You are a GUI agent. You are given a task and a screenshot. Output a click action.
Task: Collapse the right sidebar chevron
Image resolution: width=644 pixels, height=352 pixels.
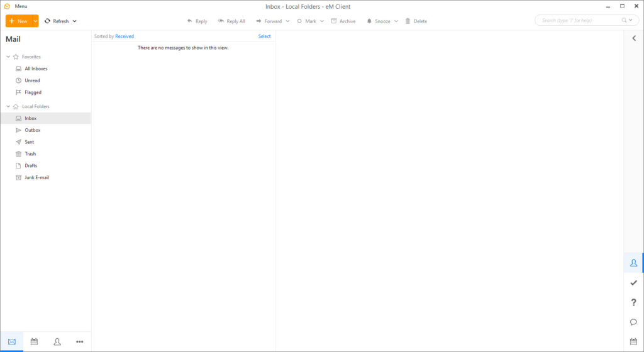click(634, 38)
